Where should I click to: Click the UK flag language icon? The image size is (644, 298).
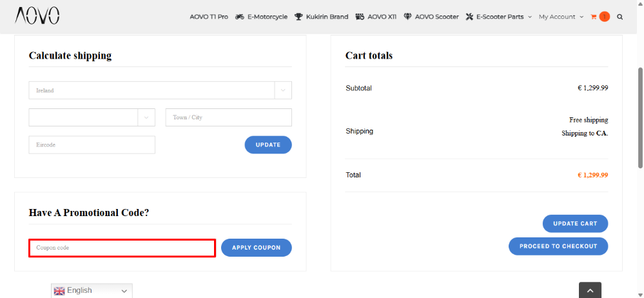(59, 291)
